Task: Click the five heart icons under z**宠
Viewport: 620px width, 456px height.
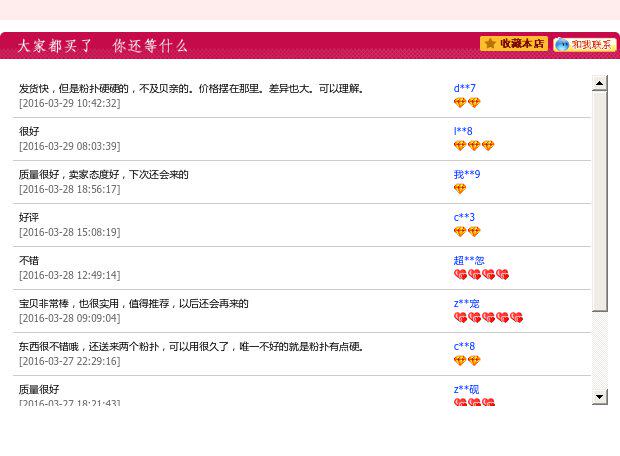Action: point(488,318)
